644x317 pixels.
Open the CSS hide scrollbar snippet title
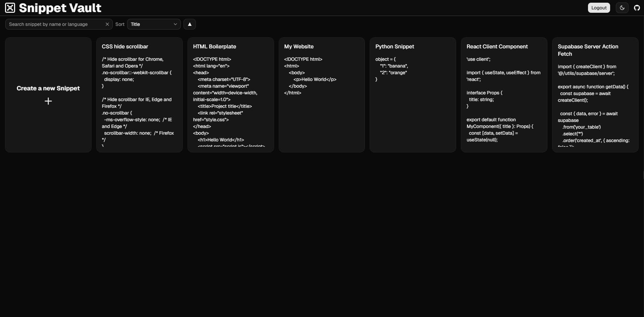tap(125, 47)
